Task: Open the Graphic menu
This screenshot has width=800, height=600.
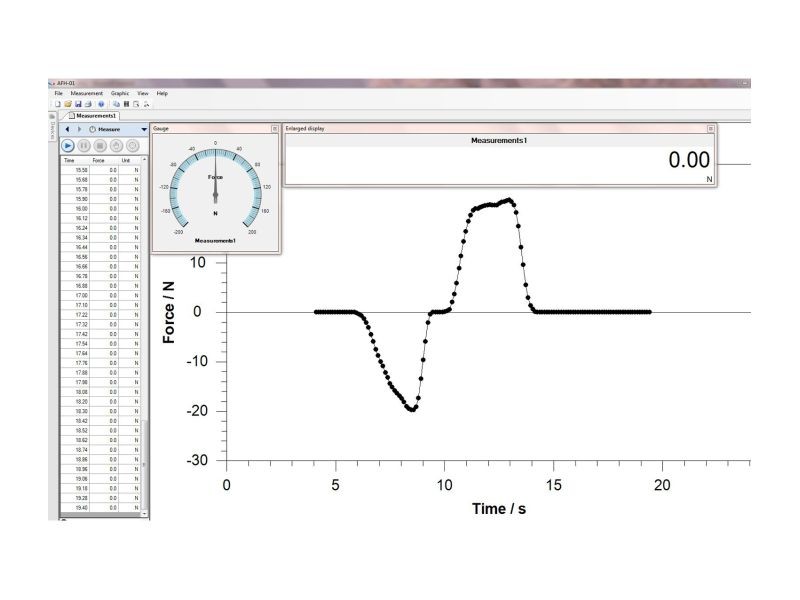Action: click(x=120, y=93)
